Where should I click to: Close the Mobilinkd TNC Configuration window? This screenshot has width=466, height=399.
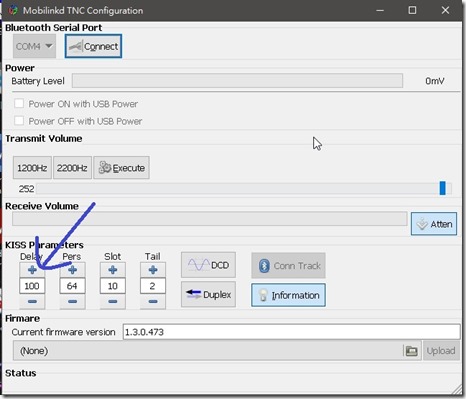tap(445, 10)
